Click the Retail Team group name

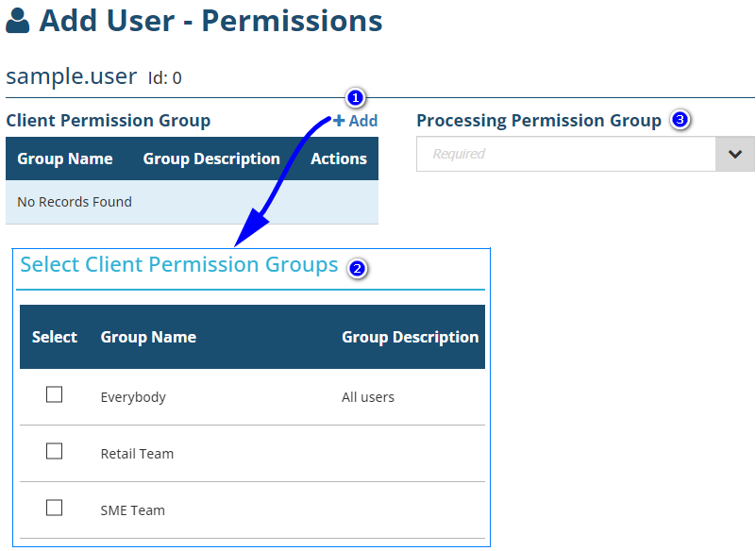click(137, 454)
